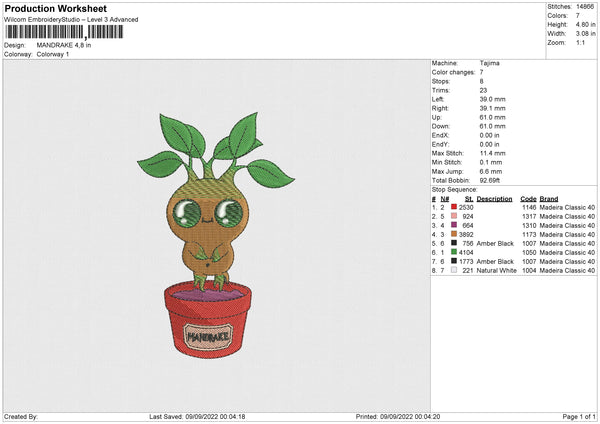600x424 pixels.
Task: Click the Stitches value 14866
Action: tap(585, 7)
